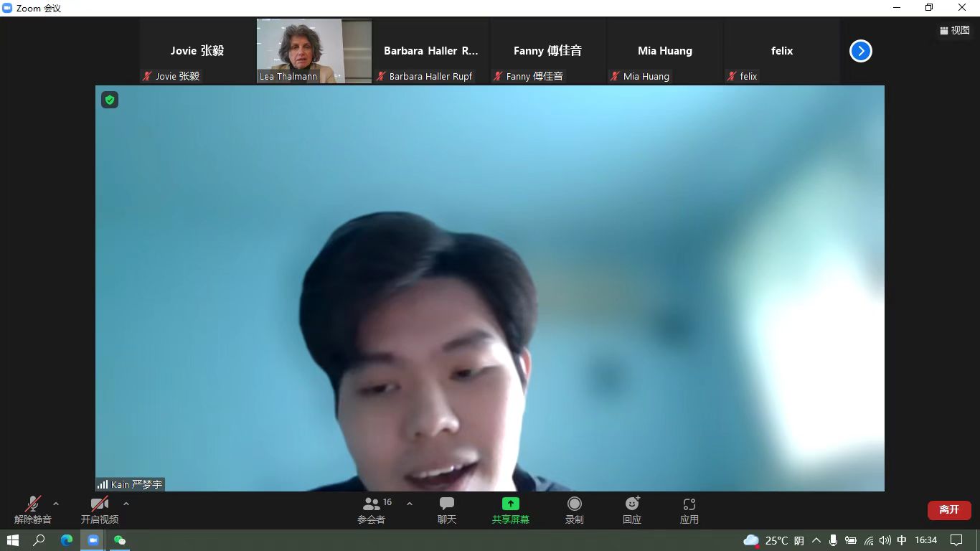
Task: Open the green encryption shield info
Action: 110,100
